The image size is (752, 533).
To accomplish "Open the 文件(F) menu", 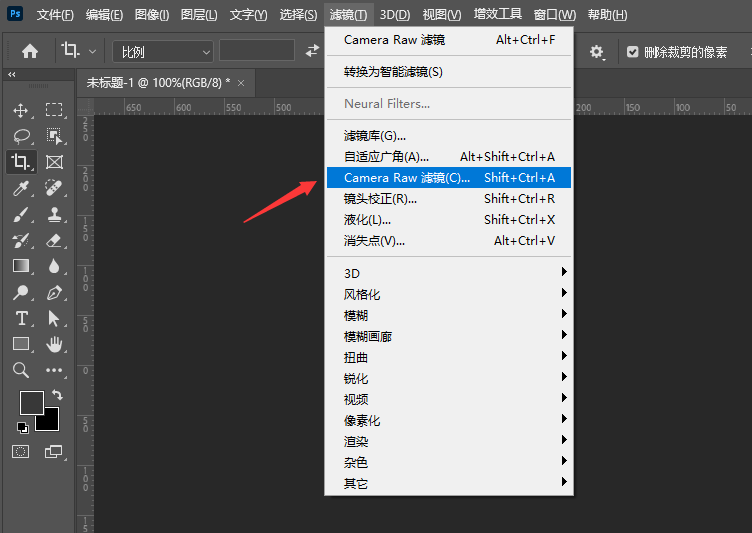I will (x=55, y=14).
